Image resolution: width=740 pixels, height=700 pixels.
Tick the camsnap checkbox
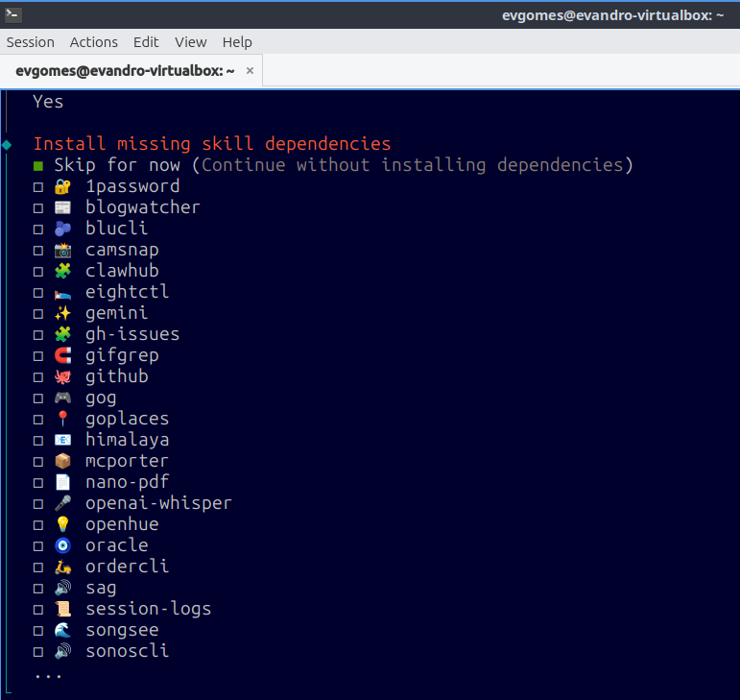click(x=38, y=251)
